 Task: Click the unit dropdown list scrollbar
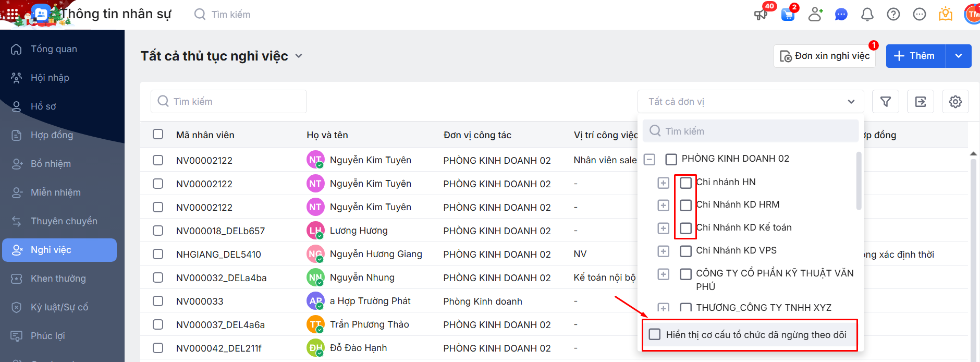coord(859,181)
